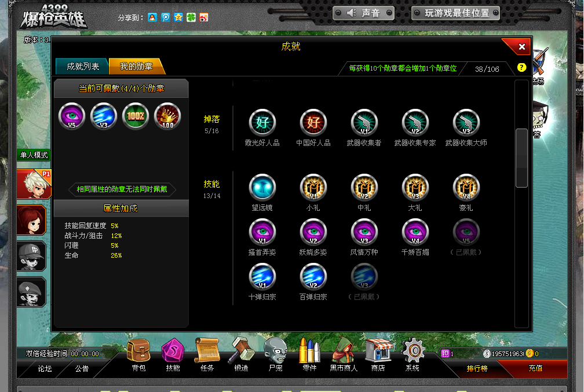Viewport: 584px width, 392px height.
Task: Open the 公告 announcements
Action: point(82,368)
